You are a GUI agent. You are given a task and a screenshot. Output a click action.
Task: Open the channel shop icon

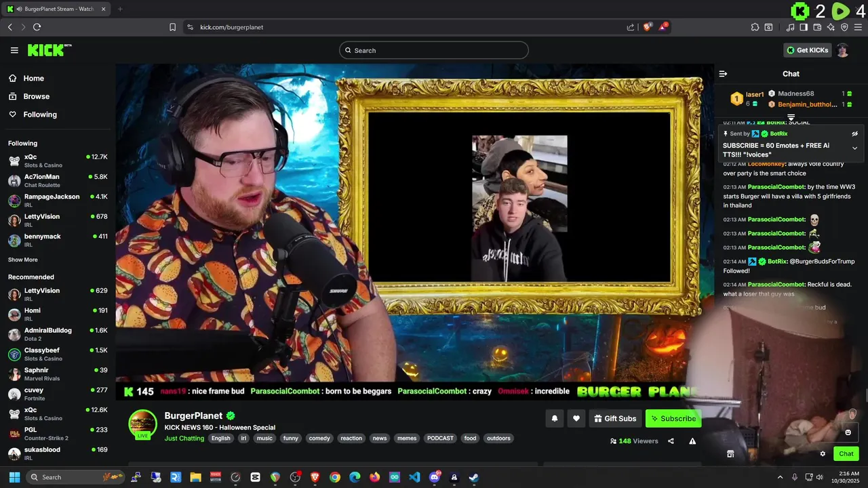coord(730,454)
